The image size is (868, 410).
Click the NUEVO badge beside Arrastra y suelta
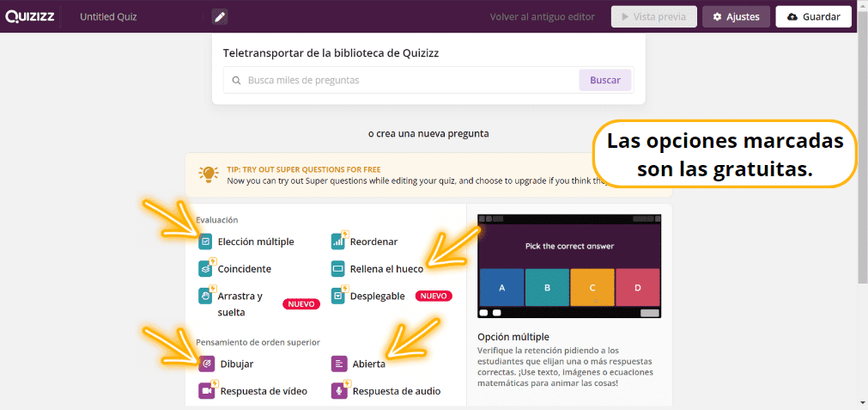tap(301, 303)
